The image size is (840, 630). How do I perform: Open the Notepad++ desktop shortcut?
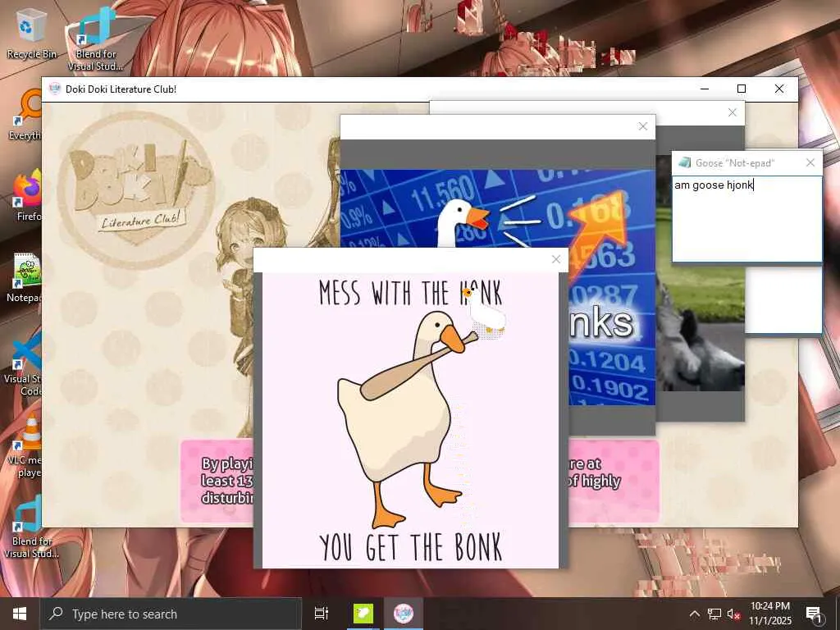(25, 277)
